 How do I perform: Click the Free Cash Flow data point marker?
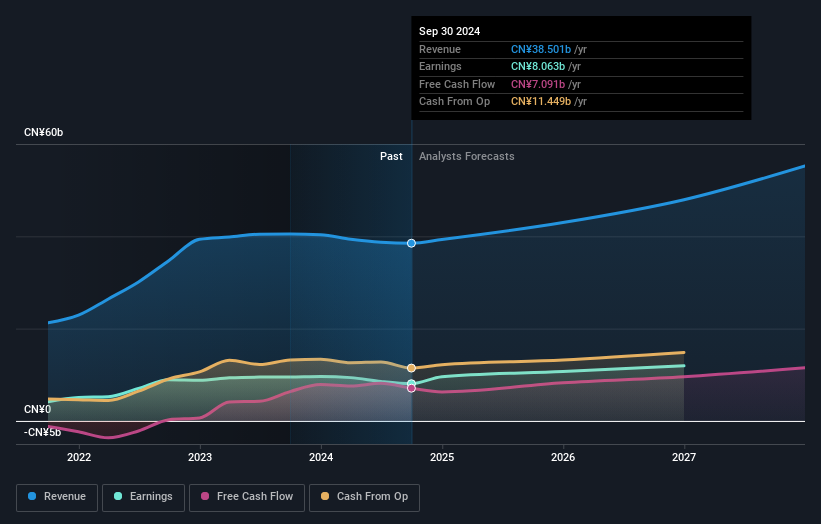pos(412,388)
